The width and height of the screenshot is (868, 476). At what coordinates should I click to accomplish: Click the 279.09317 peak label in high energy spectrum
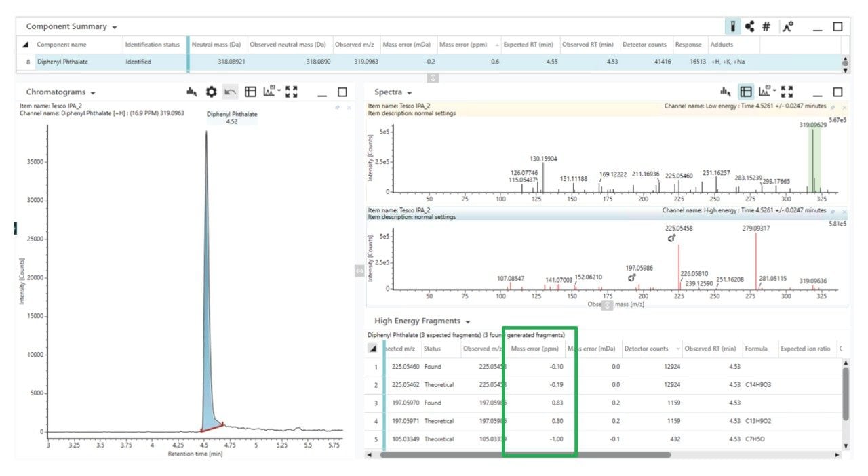click(x=755, y=229)
